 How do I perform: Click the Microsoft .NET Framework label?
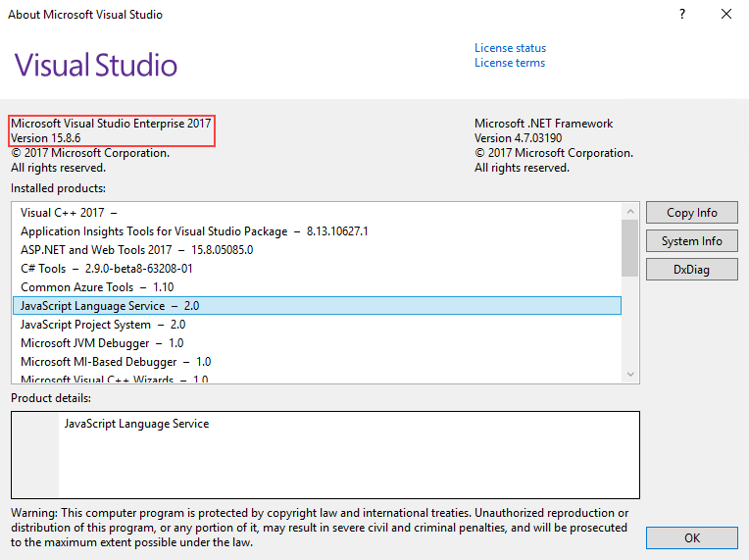[x=543, y=124]
